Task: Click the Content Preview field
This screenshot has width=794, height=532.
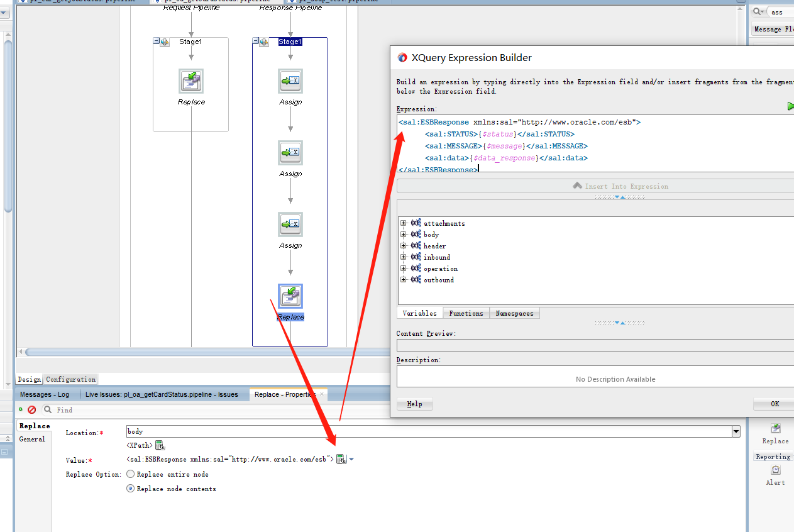Action: (595, 345)
